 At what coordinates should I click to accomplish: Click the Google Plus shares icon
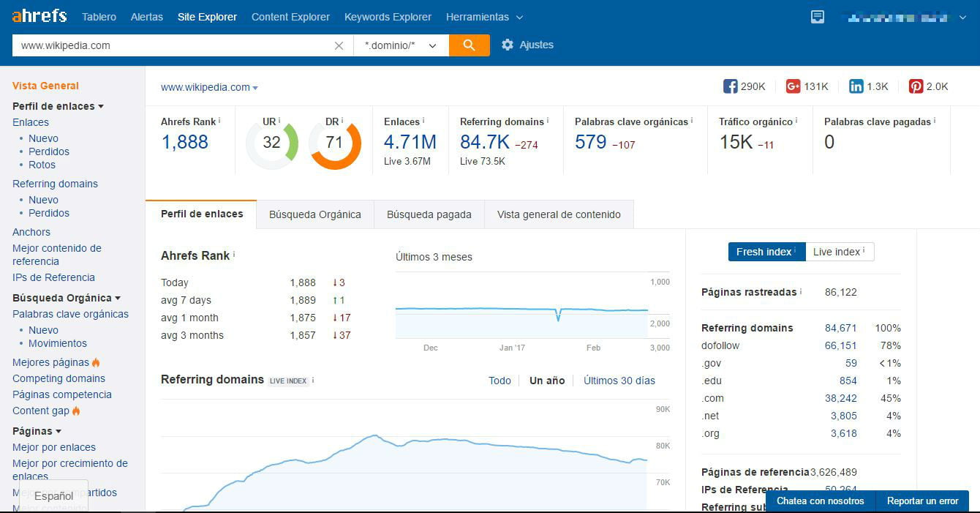[x=793, y=86]
